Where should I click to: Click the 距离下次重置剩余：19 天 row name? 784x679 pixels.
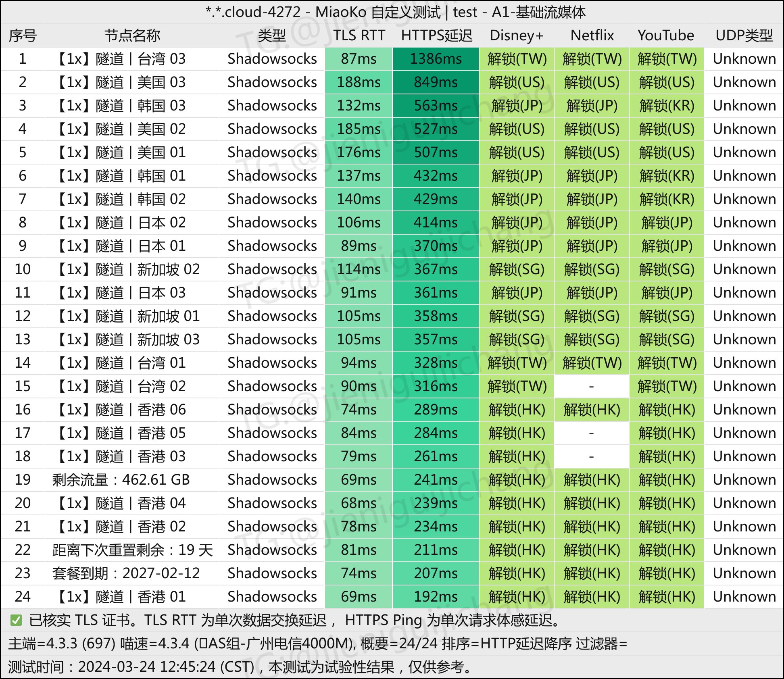pos(132,550)
